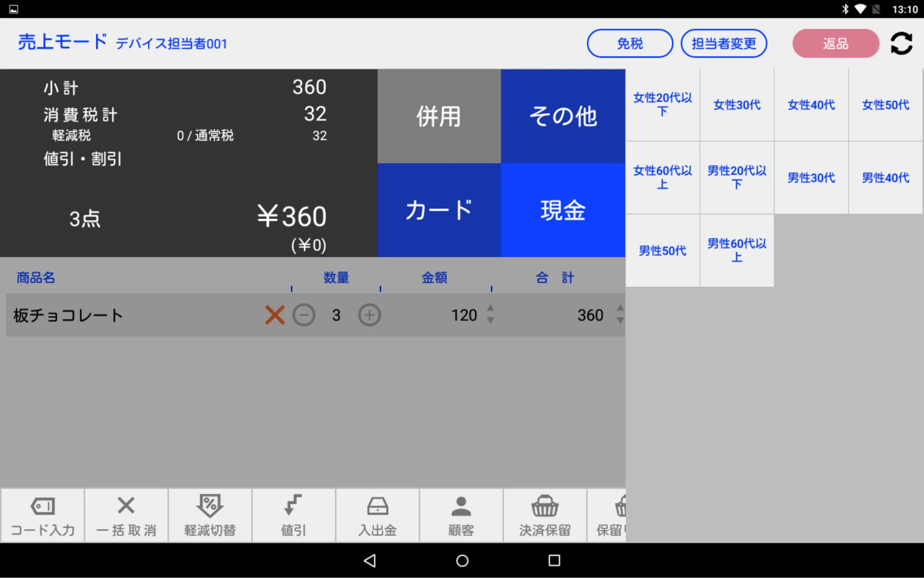Image resolution: width=924 pixels, height=578 pixels.
Task: Tap the 一括取消 bulk-cancel icon
Action: point(126,514)
